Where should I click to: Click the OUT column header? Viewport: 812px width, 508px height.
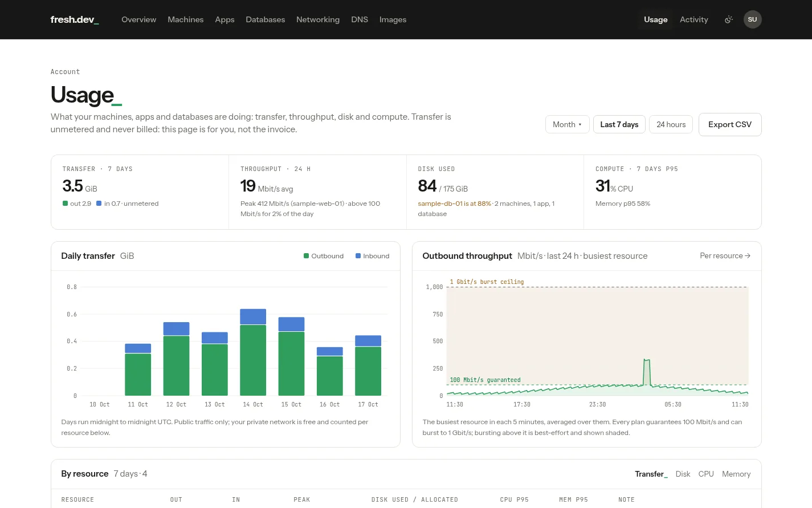pyautogui.click(x=176, y=499)
